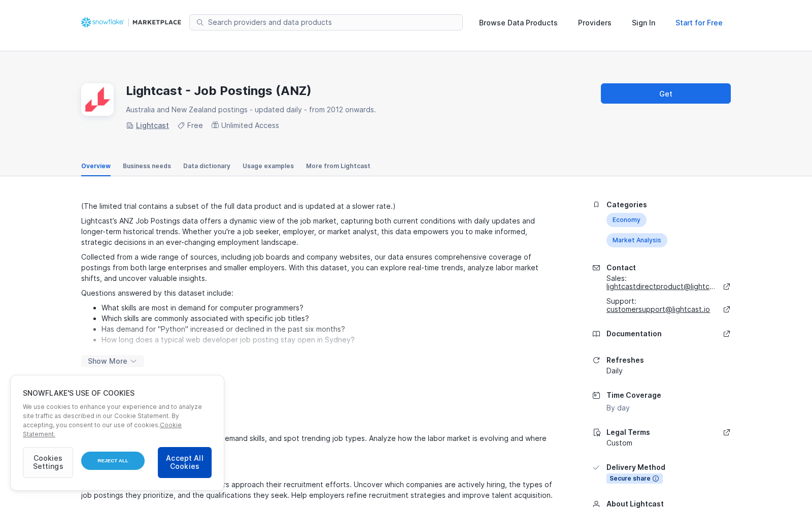Open Documentation external link icon
The image size is (812, 508).
(x=727, y=334)
